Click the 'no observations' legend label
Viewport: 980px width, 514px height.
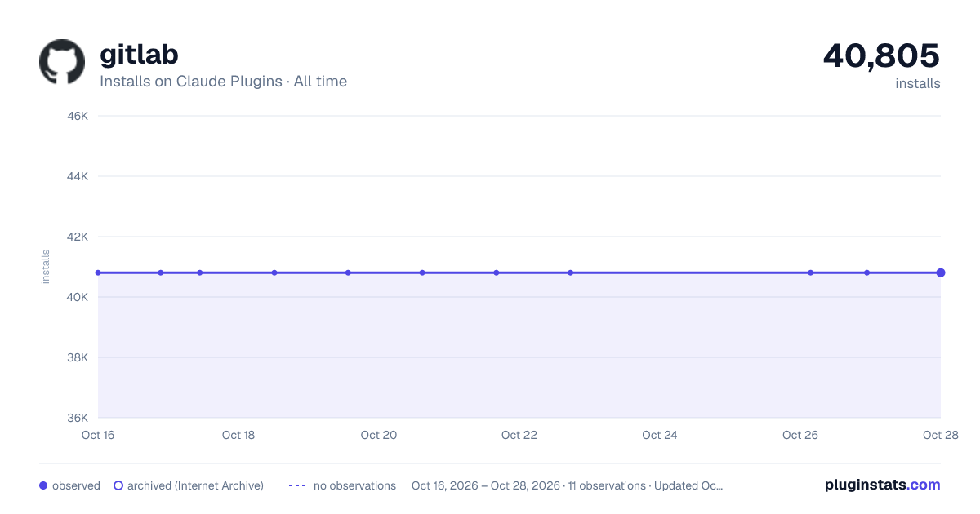click(354, 485)
